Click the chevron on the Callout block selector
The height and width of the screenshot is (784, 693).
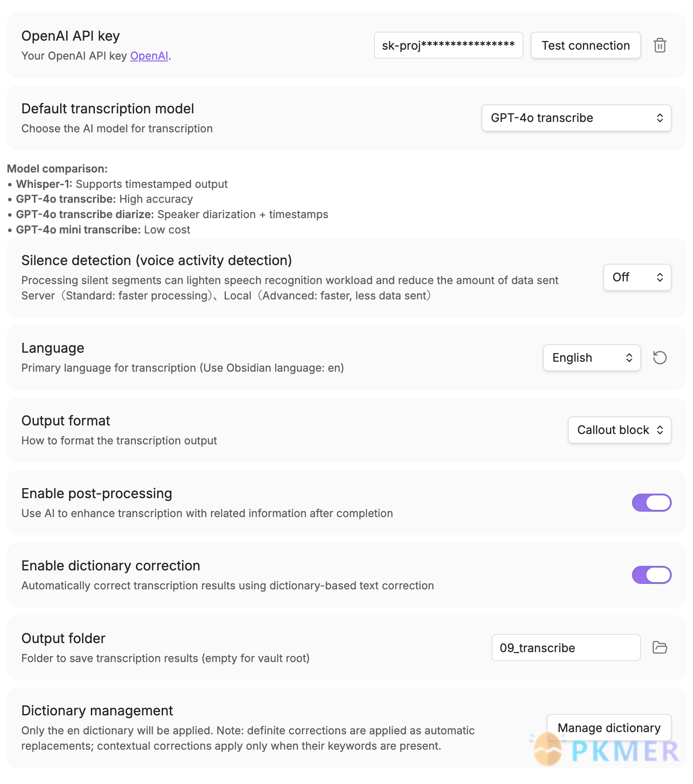click(x=660, y=430)
